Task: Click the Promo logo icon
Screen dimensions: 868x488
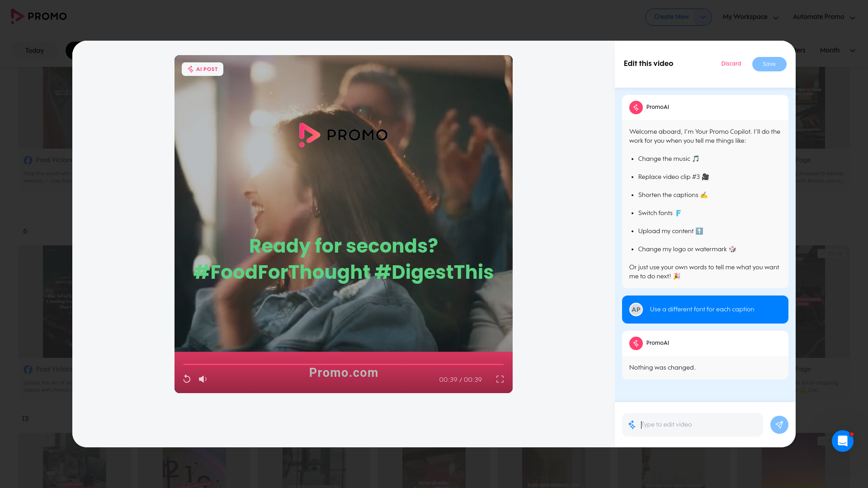Action: 17,16
